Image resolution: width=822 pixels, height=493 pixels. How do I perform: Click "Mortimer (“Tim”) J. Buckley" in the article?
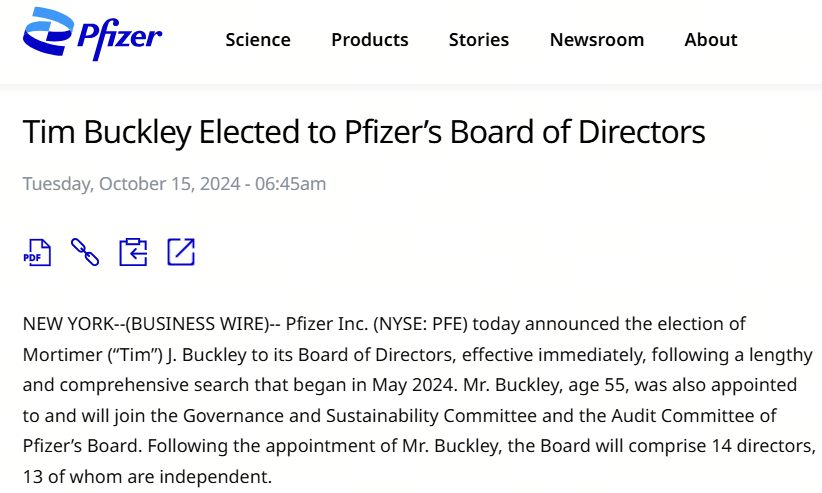coord(131,355)
